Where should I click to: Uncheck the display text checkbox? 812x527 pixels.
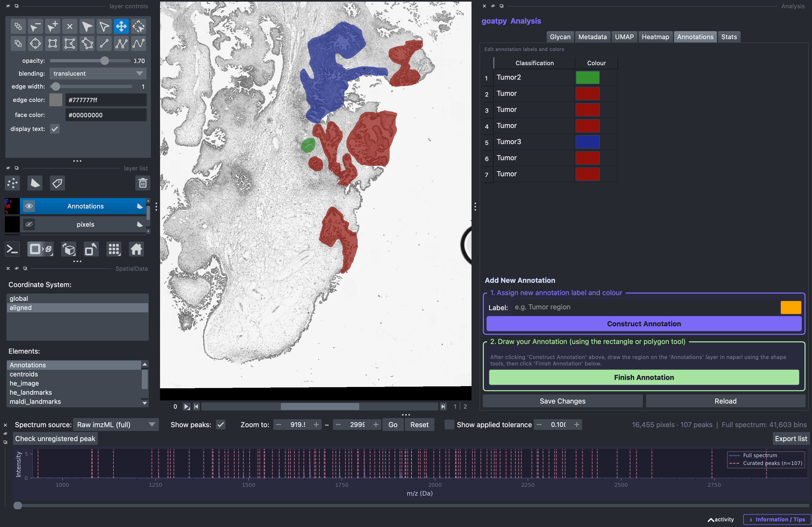click(x=55, y=129)
